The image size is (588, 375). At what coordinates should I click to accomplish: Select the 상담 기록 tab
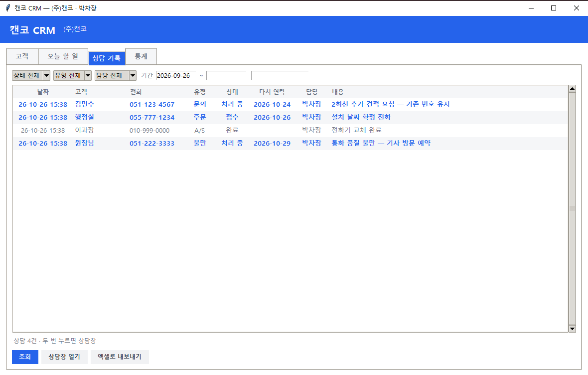tap(107, 58)
